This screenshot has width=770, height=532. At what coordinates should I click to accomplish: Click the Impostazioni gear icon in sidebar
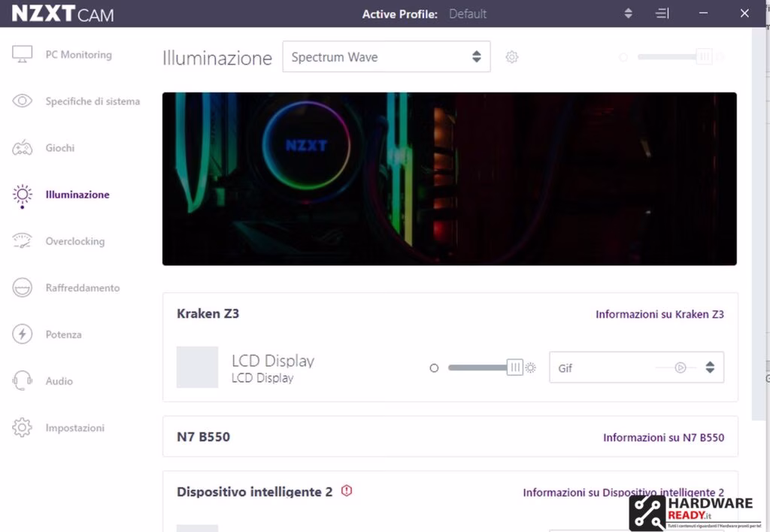click(x=22, y=428)
